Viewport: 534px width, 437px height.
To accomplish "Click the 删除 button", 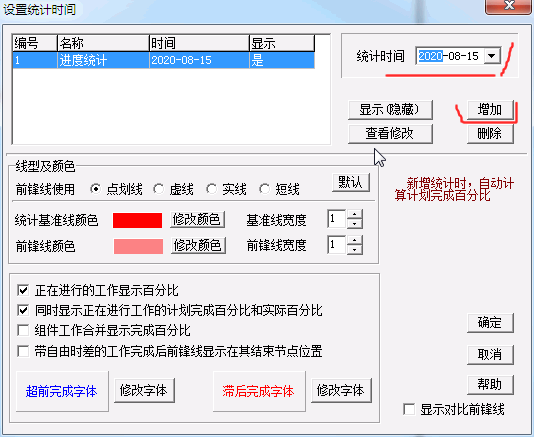I will pos(490,134).
